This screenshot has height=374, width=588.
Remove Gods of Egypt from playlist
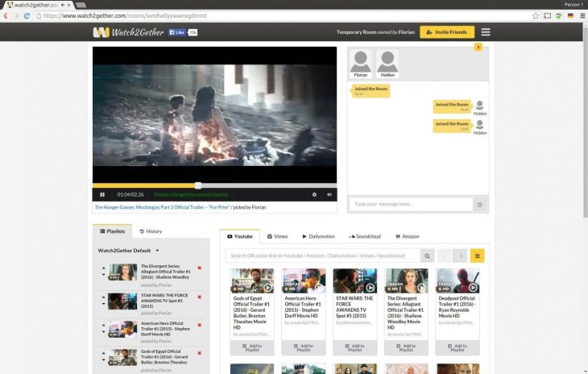(x=200, y=353)
